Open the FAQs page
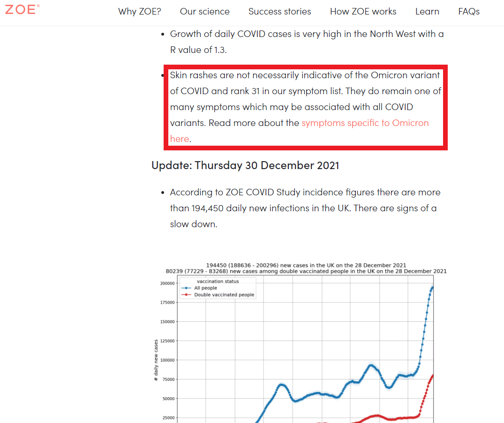This screenshot has height=423, width=504. click(x=469, y=12)
